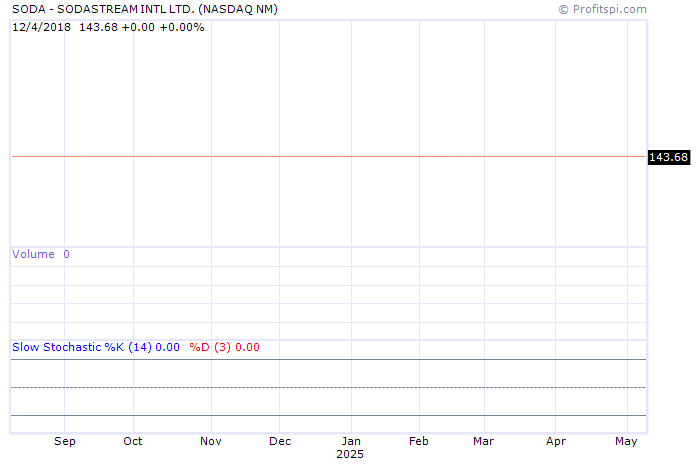This screenshot has height=464, width=700.
Task: Click the price value '143.68' in the quote line
Action: 98,27
